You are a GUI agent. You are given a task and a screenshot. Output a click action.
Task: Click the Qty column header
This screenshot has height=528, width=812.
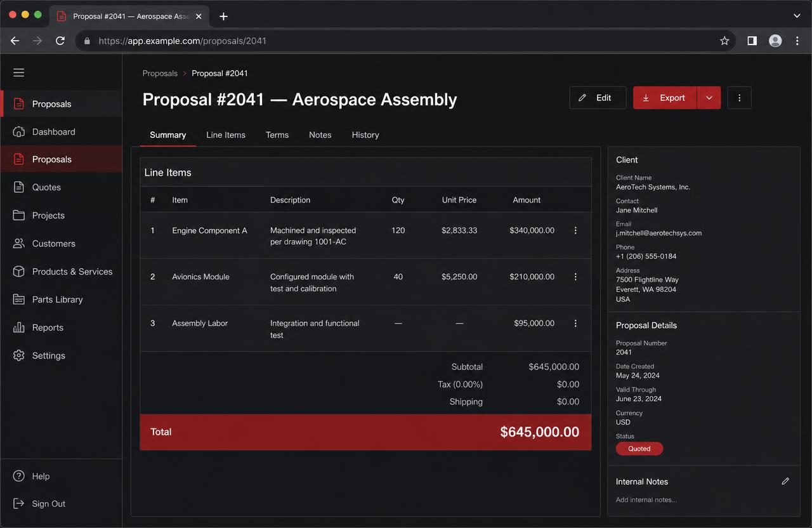coord(398,200)
